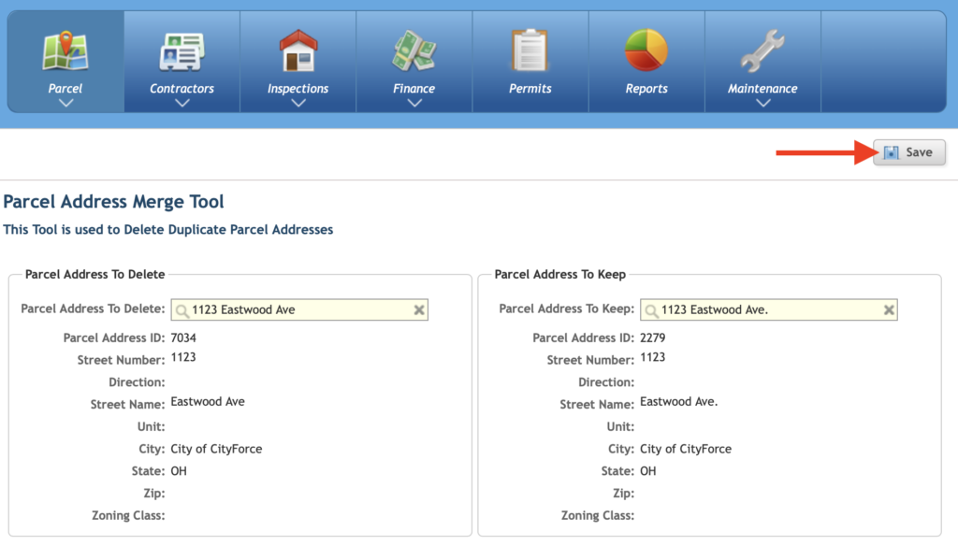Click City of CityForce in the keep panel

pos(686,449)
